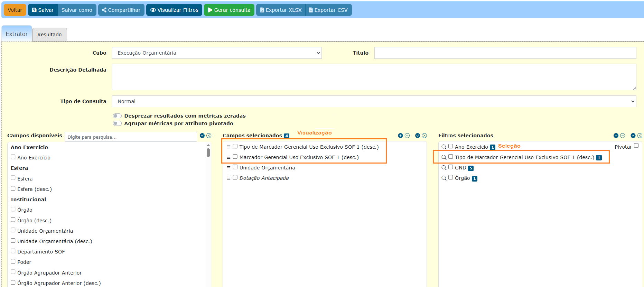Tick the Esfera (desc.) checkbox
This screenshot has width=644, height=287.
click(x=13, y=188)
